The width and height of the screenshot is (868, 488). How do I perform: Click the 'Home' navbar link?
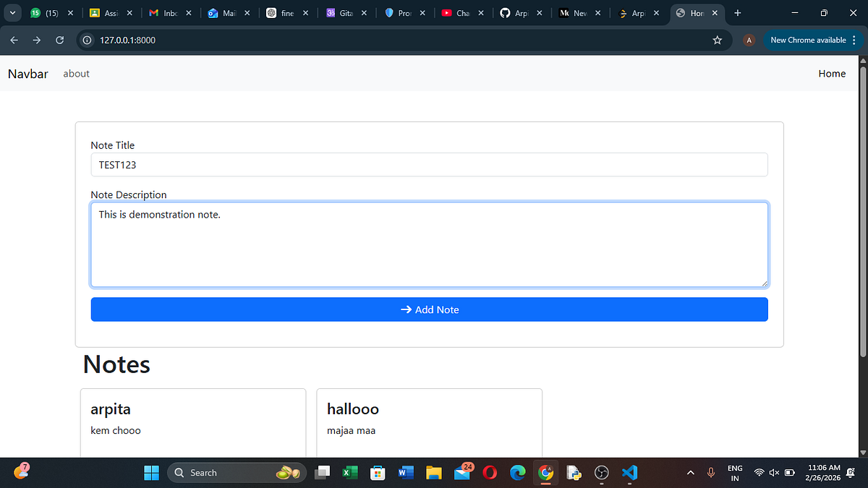(832, 74)
